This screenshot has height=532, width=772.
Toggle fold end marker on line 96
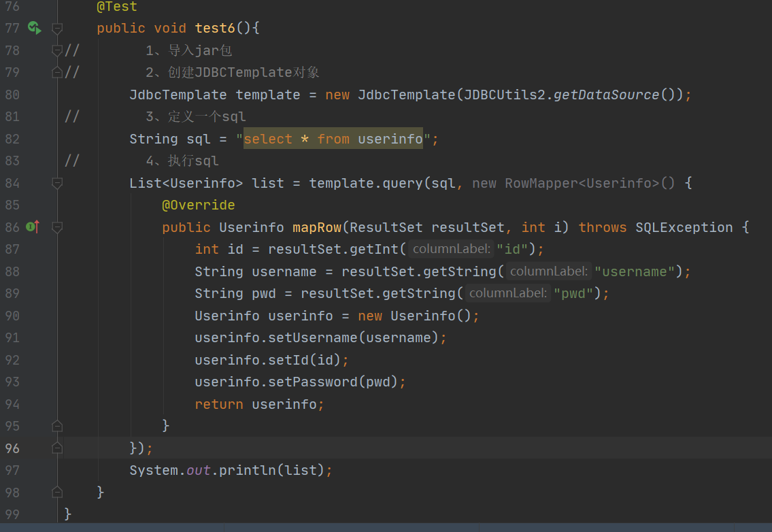point(57,448)
